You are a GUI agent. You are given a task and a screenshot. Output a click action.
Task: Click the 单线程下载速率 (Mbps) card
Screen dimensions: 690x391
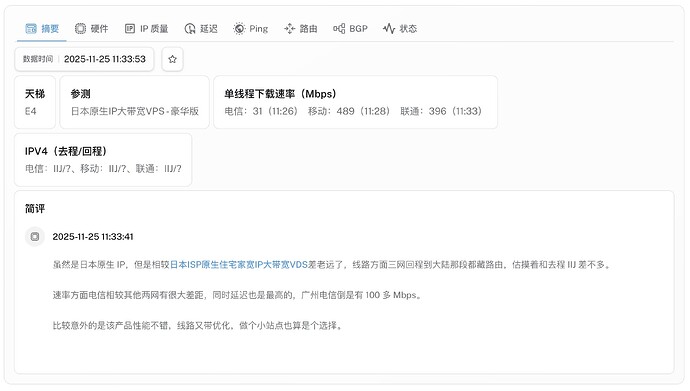tap(355, 102)
